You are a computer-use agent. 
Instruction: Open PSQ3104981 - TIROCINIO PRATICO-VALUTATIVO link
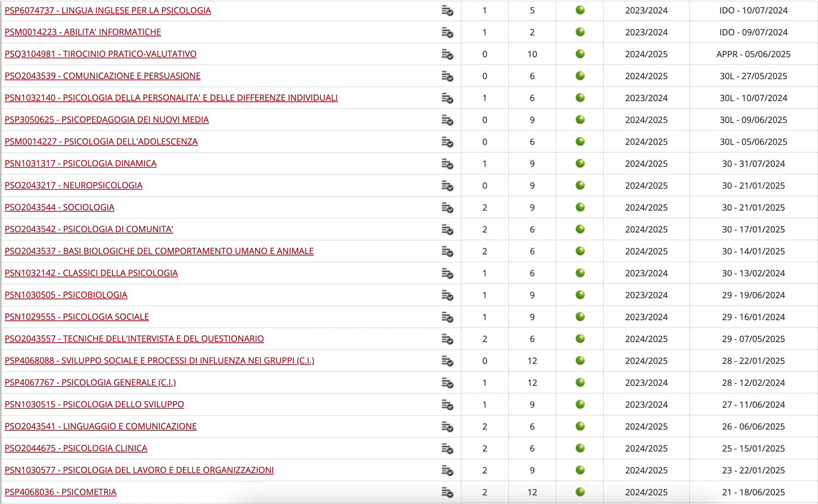tap(100, 54)
